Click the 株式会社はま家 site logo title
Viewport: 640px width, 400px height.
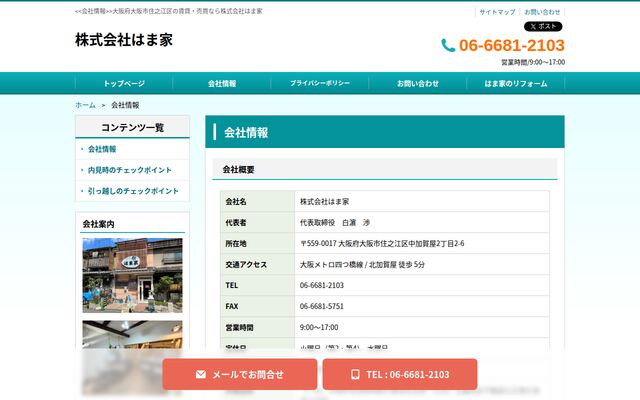pyautogui.click(x=124, y=40)
